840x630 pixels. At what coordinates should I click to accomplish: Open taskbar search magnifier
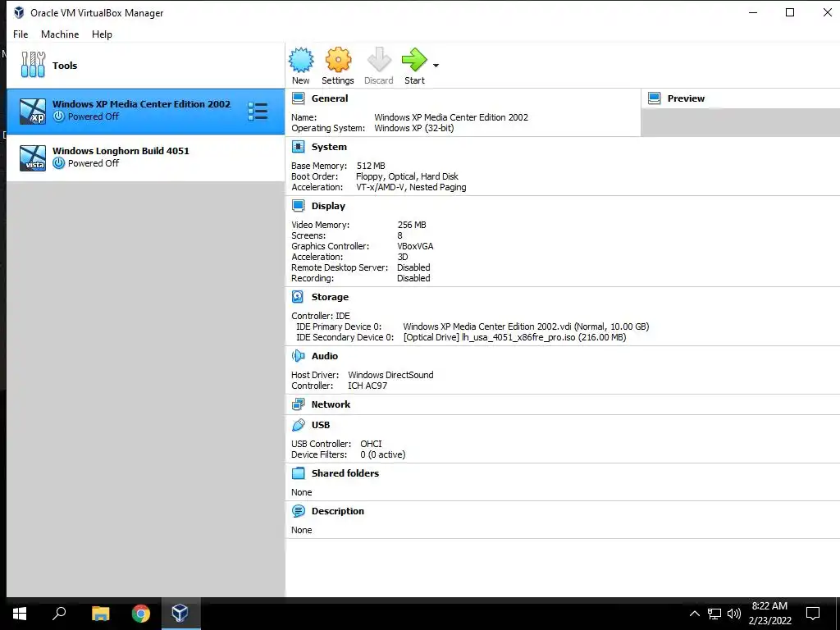pyautogui.click(x=59, y=614)
